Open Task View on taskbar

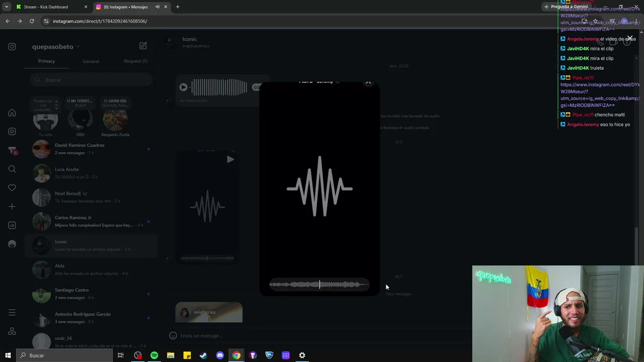[x=121, y=355]
